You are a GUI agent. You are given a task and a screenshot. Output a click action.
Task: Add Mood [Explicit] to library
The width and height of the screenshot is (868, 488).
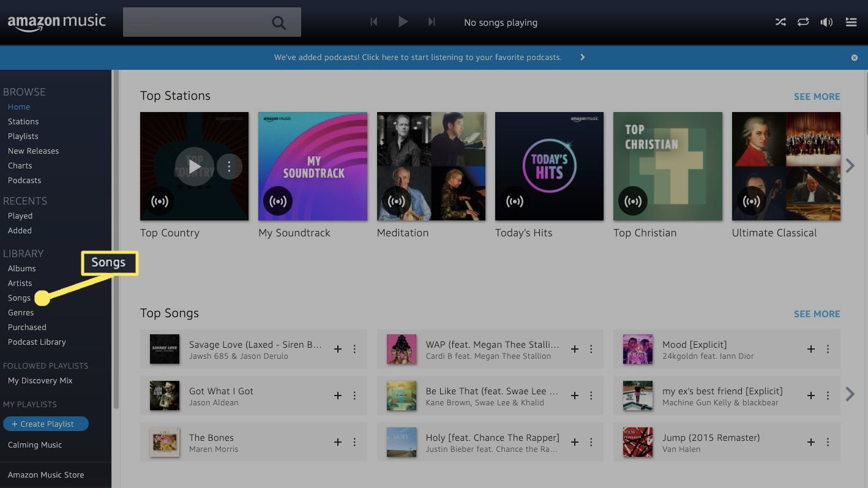click(x=810, y=349)
